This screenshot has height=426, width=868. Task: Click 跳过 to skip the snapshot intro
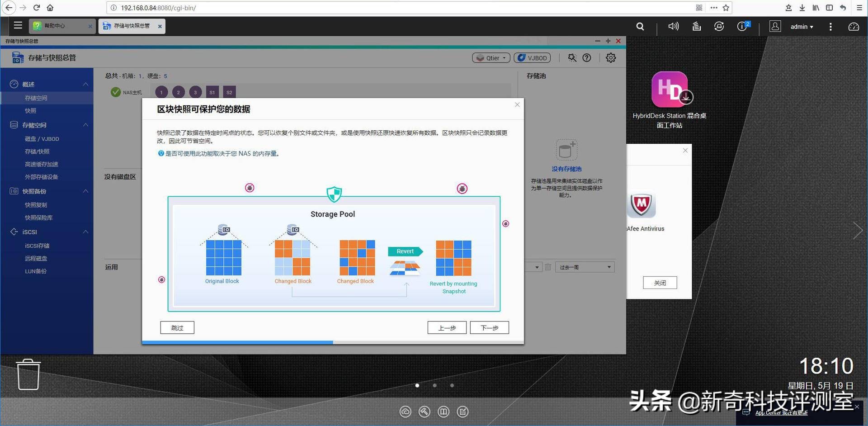pos(177,327)
